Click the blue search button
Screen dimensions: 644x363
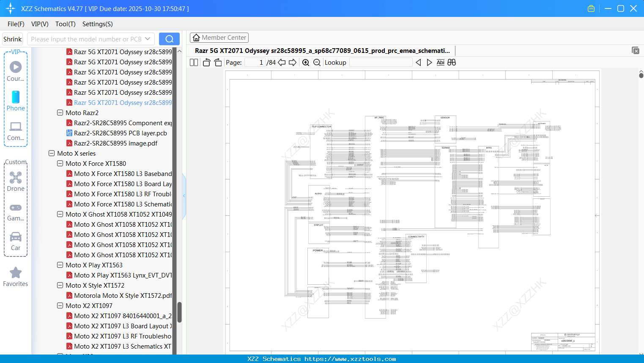coord(169,39)
